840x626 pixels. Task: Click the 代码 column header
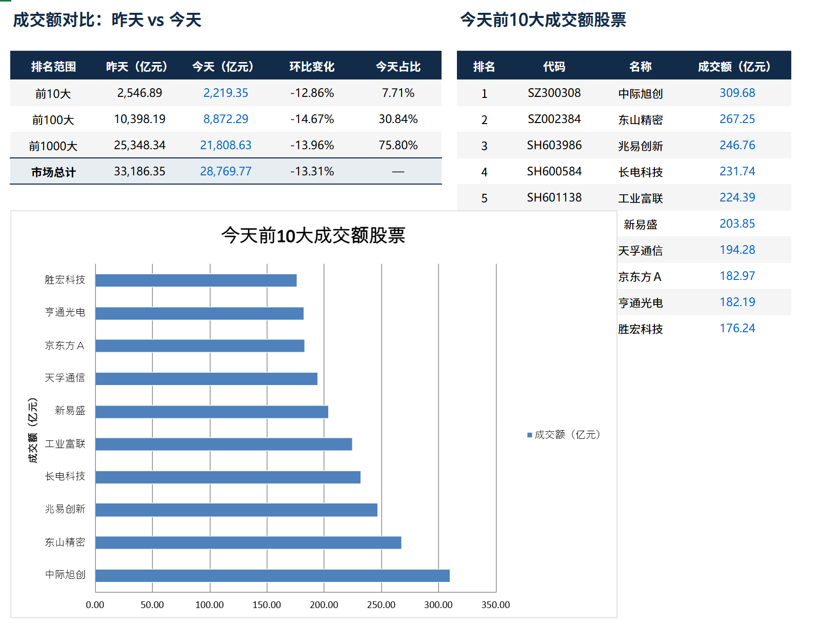click(x=554, y=67)
